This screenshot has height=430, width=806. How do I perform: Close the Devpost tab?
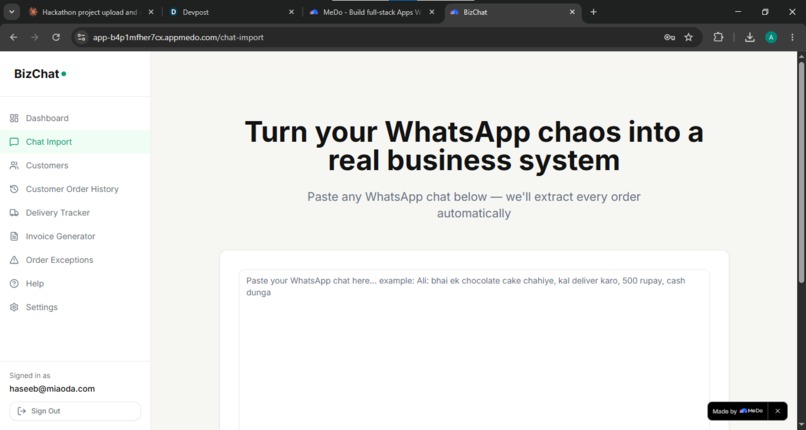click(x=291, y=12)
